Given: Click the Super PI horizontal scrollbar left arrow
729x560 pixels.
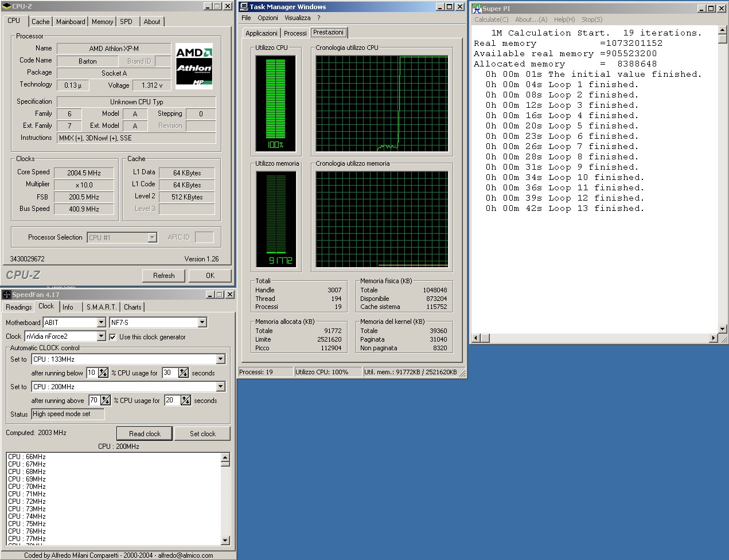Looking at the screenshot, I should [476, 338].
